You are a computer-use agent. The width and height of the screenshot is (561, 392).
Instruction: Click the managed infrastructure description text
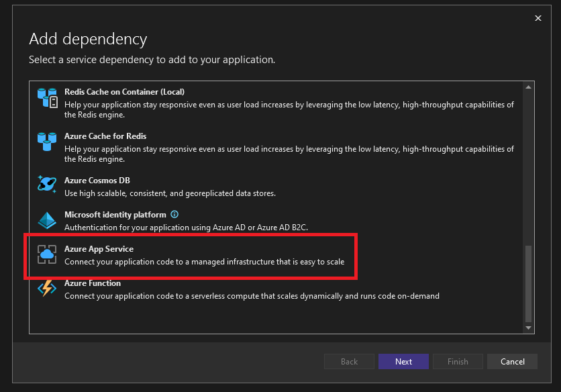click(x=204, y=262)
